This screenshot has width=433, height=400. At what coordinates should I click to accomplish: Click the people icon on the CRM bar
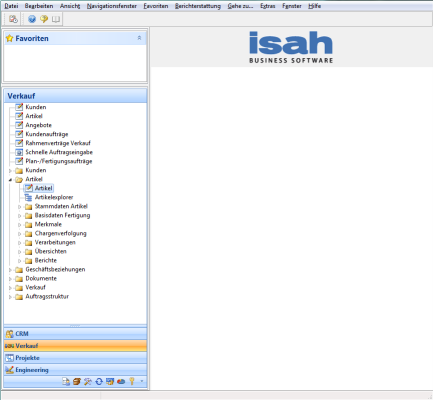[10, 334]
